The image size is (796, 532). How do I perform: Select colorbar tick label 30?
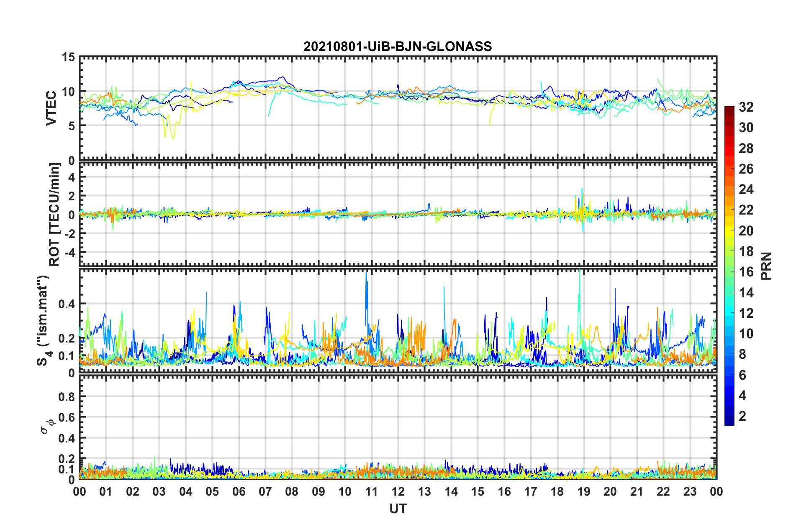[746, 128]
